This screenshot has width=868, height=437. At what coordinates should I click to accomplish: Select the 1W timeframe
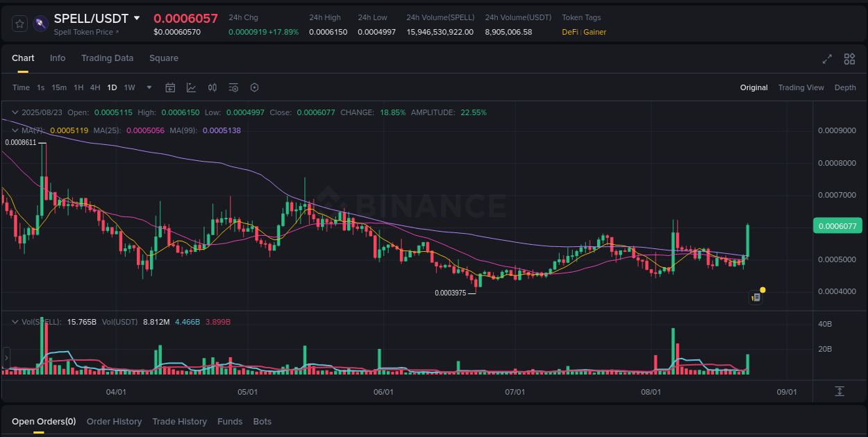tap(129, 87)
